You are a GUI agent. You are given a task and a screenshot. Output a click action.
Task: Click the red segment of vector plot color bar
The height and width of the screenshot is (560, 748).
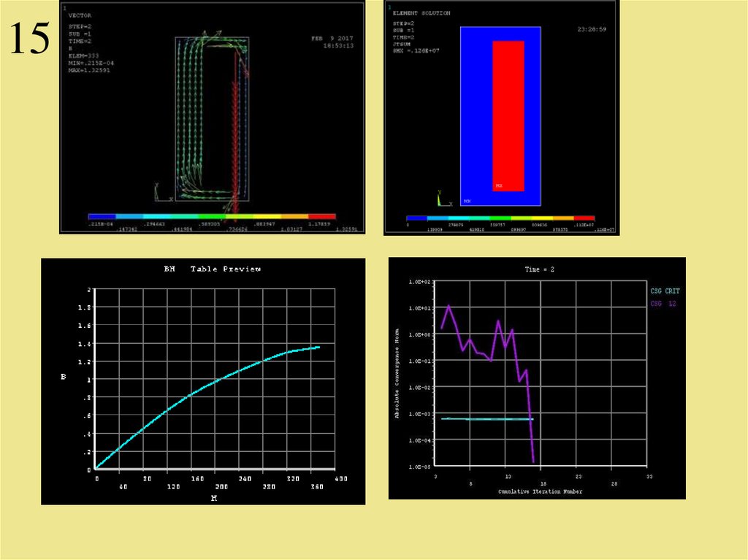322,217
